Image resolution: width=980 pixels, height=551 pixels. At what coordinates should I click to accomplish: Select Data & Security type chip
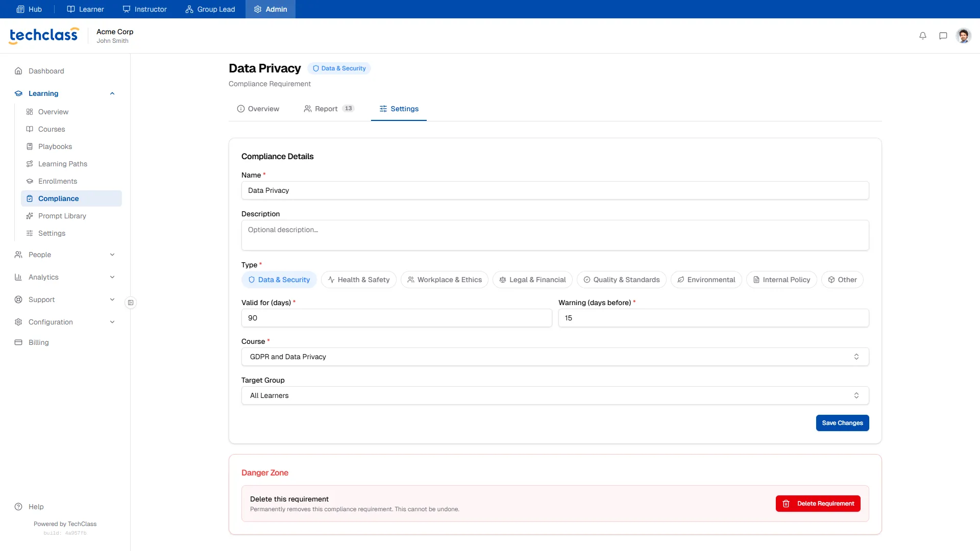[279, 280]
